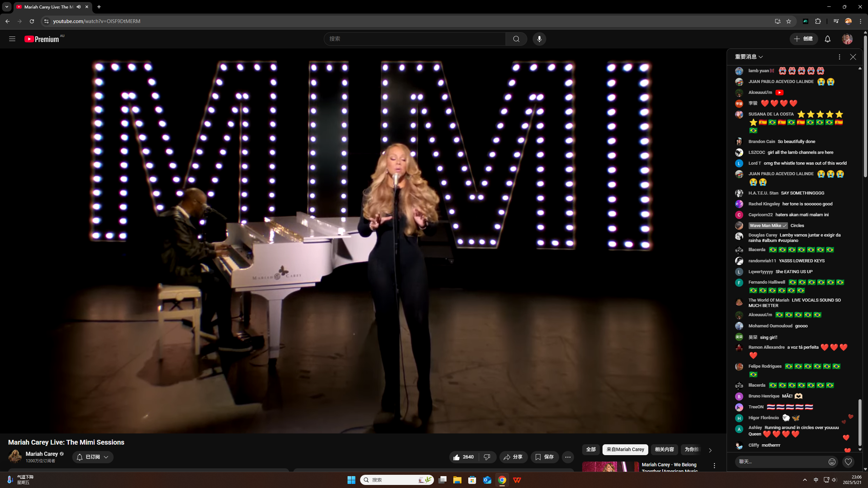Screen dimensions: 868x488
Task: Click the search magnifier button
Action: tap(516, 39)
